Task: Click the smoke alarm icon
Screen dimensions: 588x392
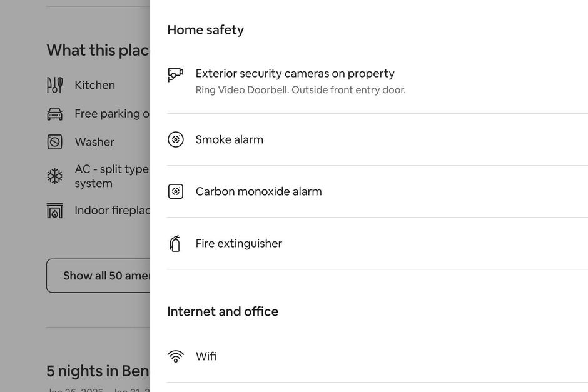Action: pos(176,139)
